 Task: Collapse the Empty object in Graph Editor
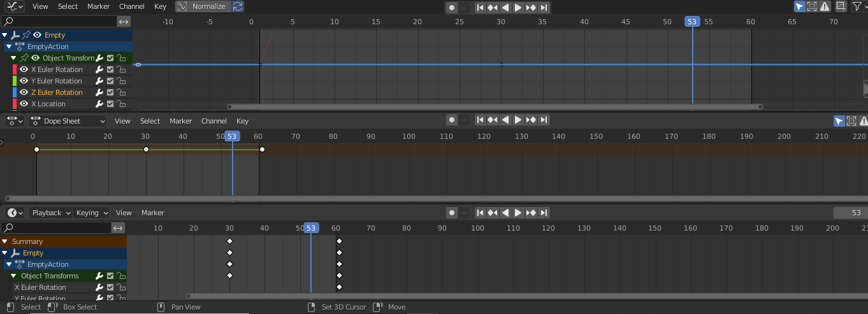[x=4, y=35]
